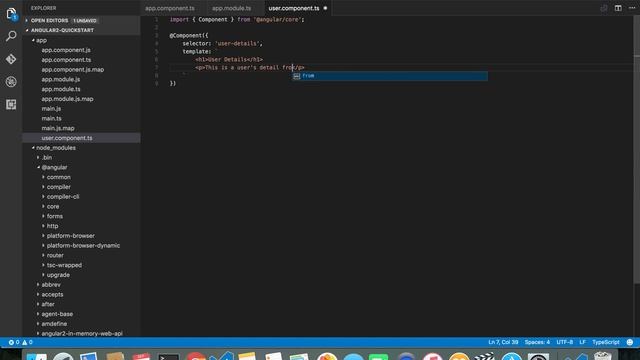The height and width of the screenshot is (360, 640).
Task: Change the LF line ending setting
Action: coord(582,342)
